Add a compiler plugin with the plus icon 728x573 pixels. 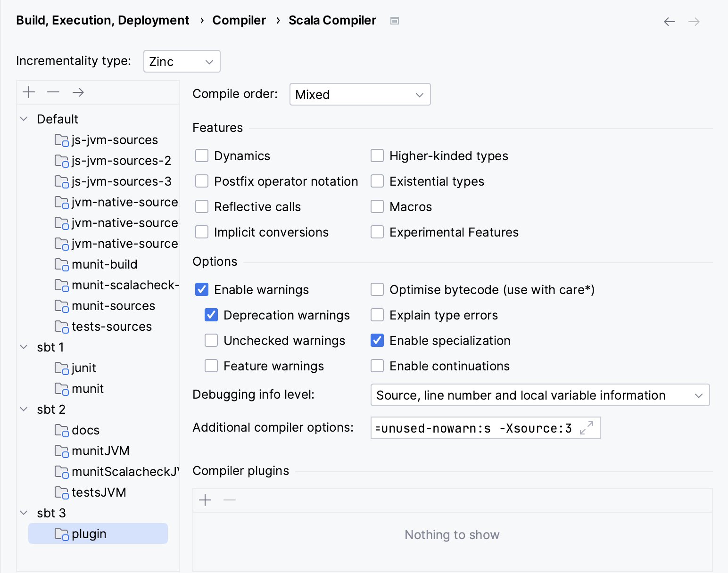pos(205,500)
